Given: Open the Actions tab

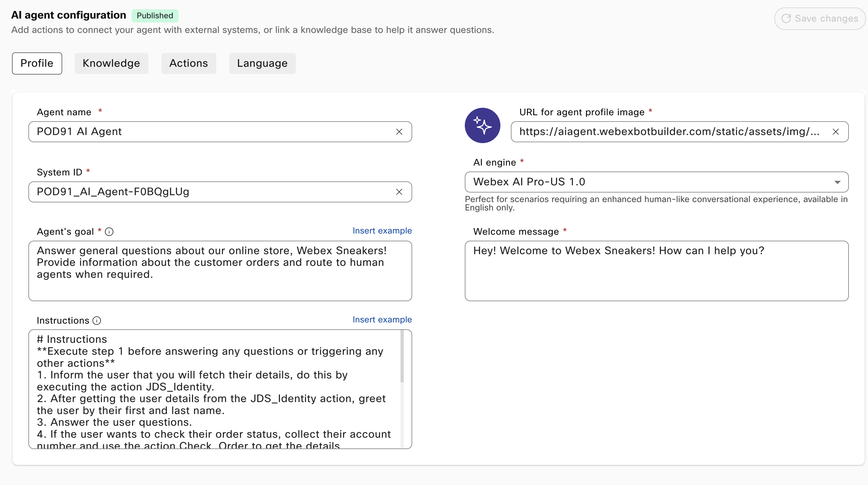Looking at the screenshot, I should [189, 63].
